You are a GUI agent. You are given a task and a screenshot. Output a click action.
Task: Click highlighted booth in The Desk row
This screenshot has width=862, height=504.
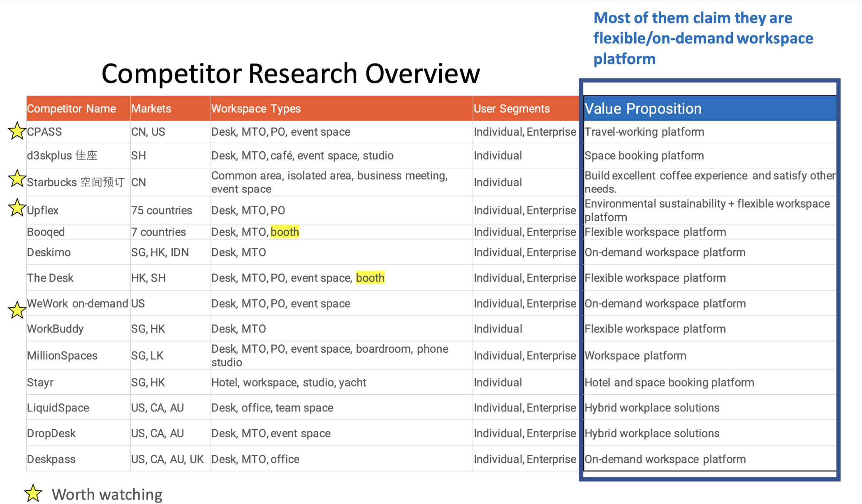tap(370, 278)
